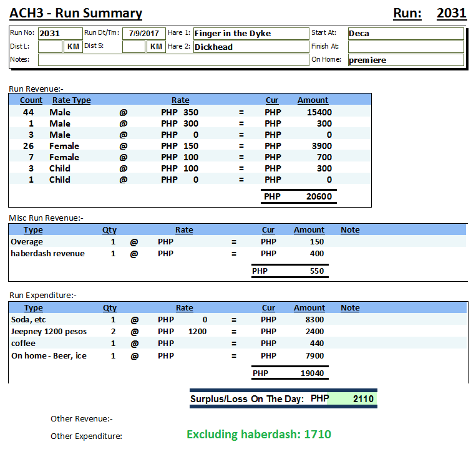Viewport: 476px width, 462px height.
Task: Click the empty Finish At field
Action: (405, 47)
